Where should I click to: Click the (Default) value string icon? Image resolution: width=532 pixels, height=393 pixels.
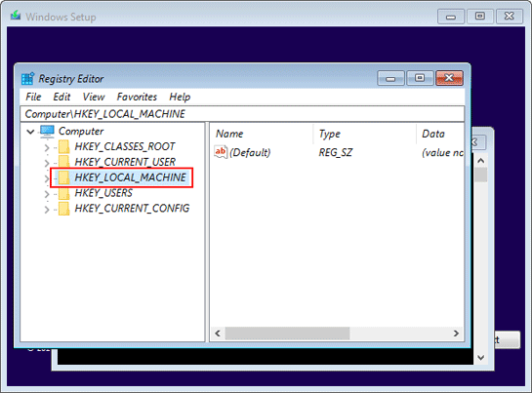tap(221, 152)
